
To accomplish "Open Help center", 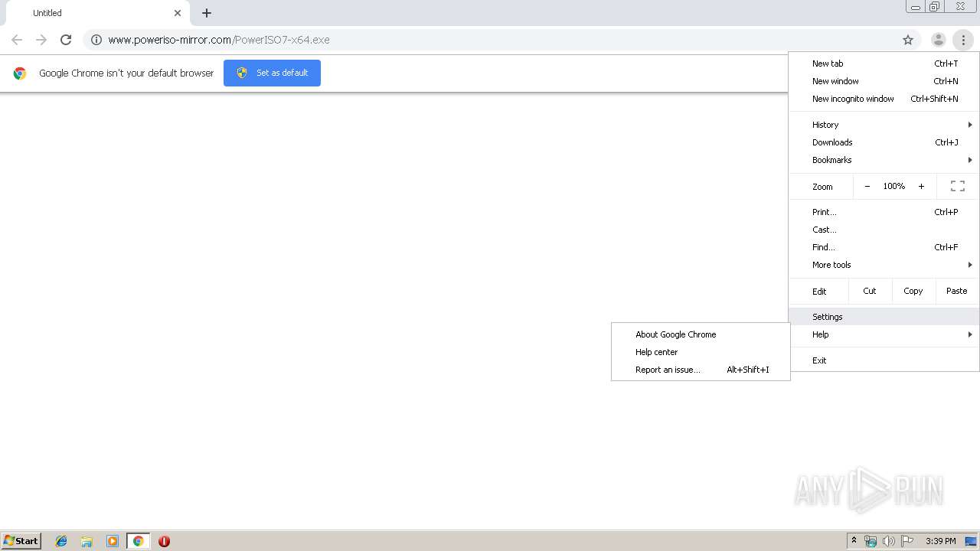I will pos(701,352).
